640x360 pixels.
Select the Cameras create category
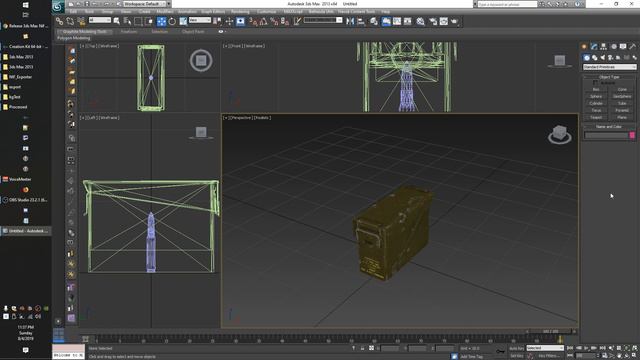(x=611, y=58)
